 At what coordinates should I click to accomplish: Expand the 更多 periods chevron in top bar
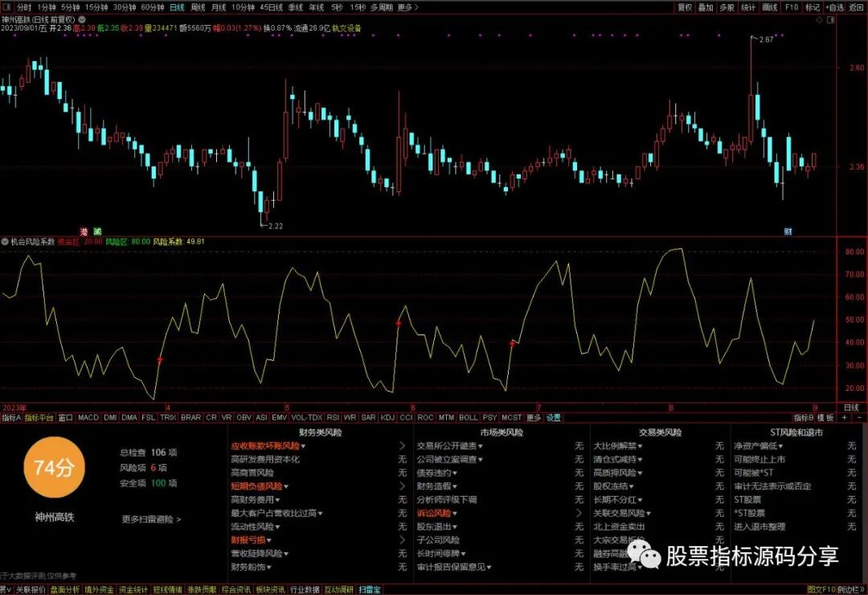coord(408,7)
